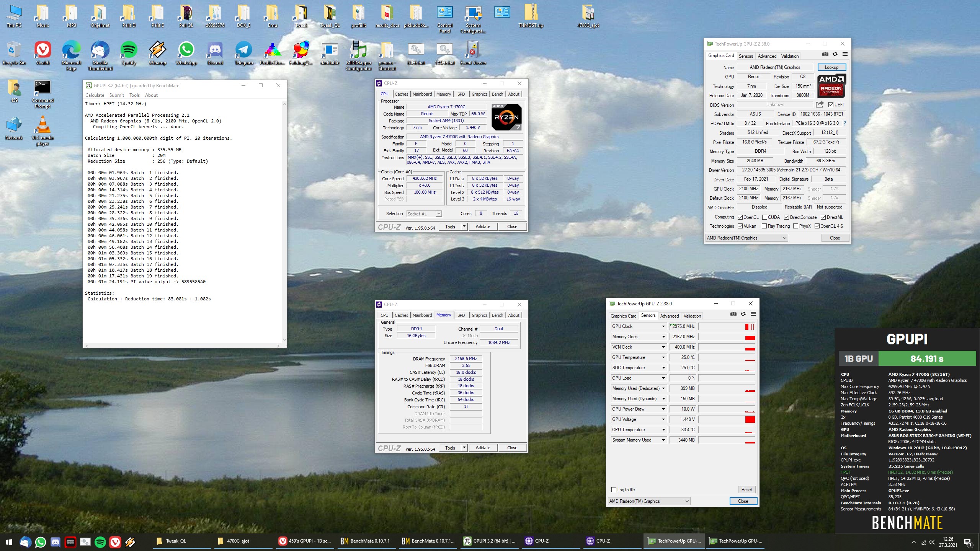
Task: Click the GPUPI vertical scrollbar
Action: (284, 222)
